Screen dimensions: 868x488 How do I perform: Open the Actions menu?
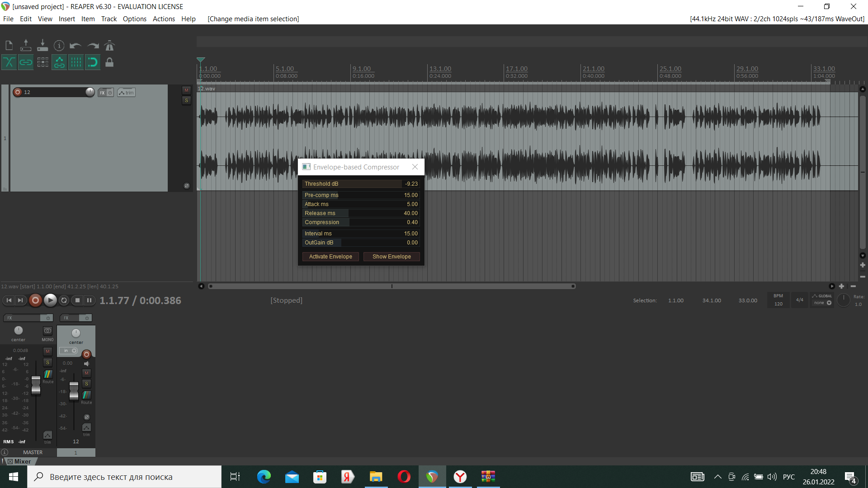pyautogui.click(x=164, y=19)
